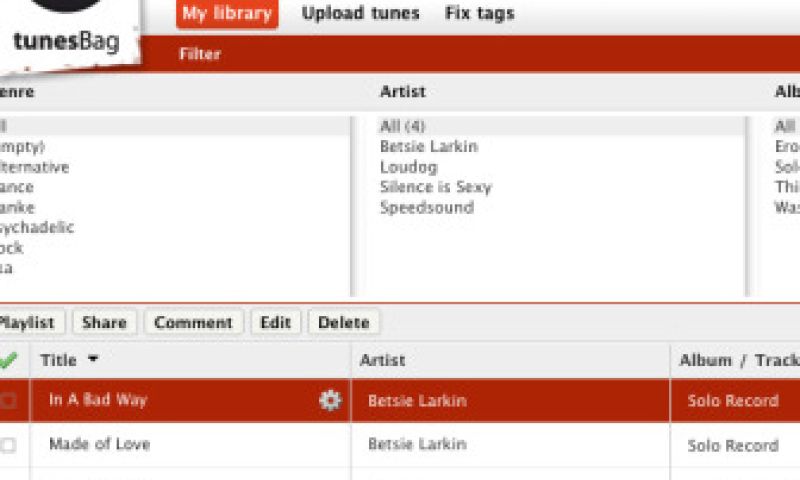Check the box for In A Bad Way
This screenshot has width=800, height=480.
pyautogui.click(x=9, y=401)
